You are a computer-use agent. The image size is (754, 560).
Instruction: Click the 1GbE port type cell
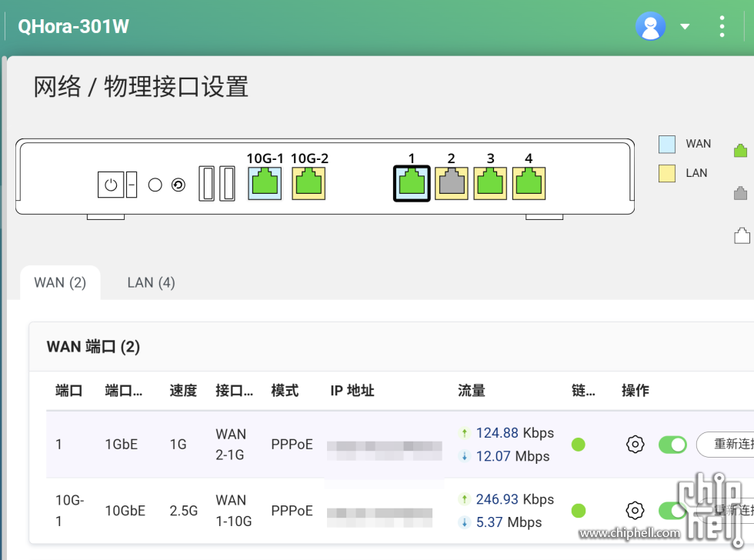click(x=122, y=444)
